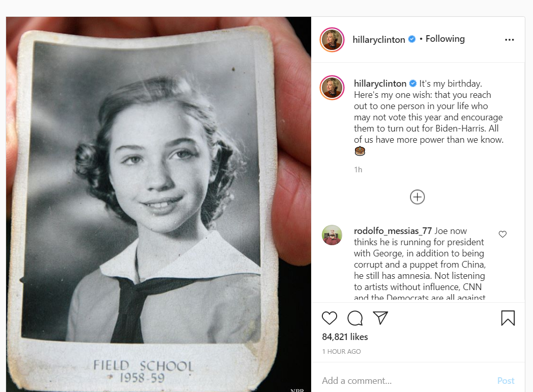The width and height of the screenshot is (533, 392).
Task: Open hillaryclinton avatar beside the caption
Action: tap(332, 87)
